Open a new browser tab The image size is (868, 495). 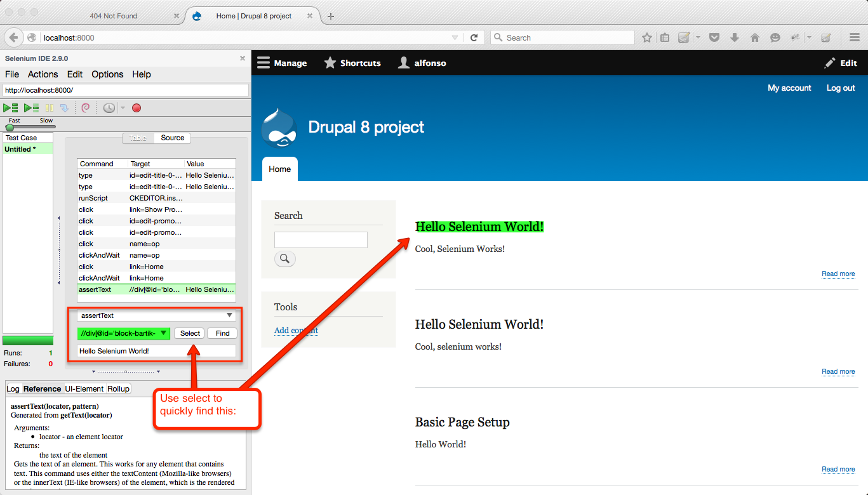331,16
